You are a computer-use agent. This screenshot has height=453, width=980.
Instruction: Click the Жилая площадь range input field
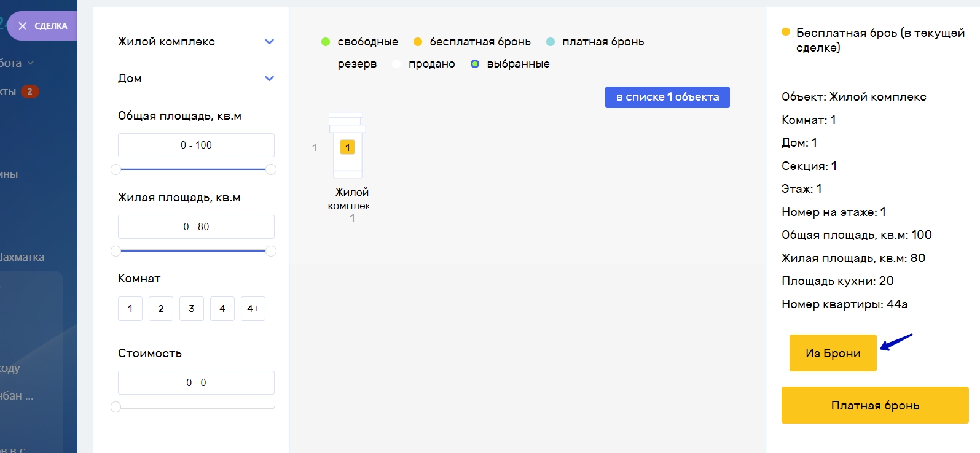[x=196, y=227]
